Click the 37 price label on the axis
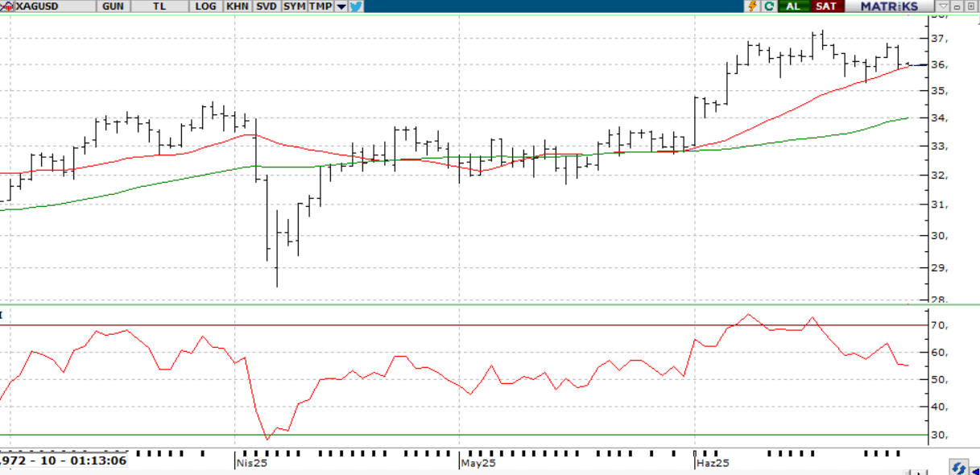The image size is (980, 475). [x=939, y=39]
